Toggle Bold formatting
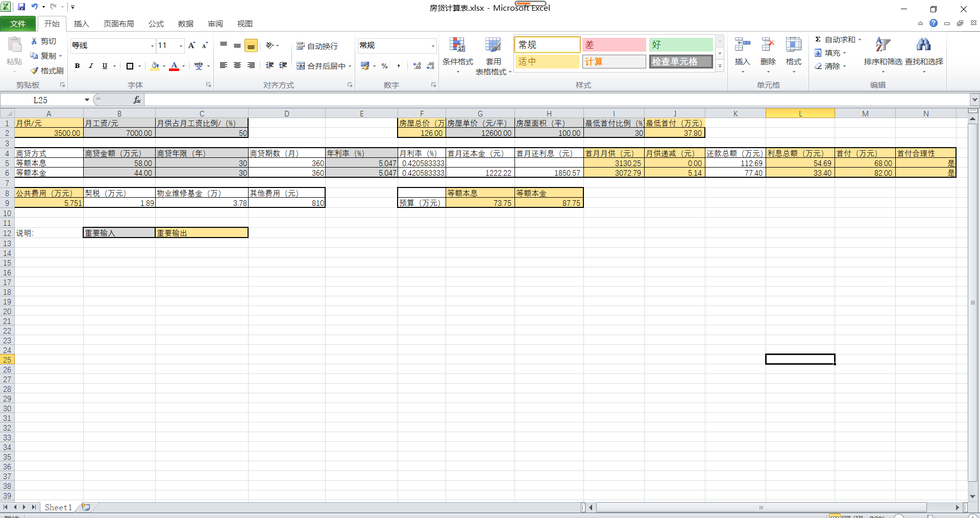The width and height of the screenshot is (980, 518). click(x=77, y=66)
